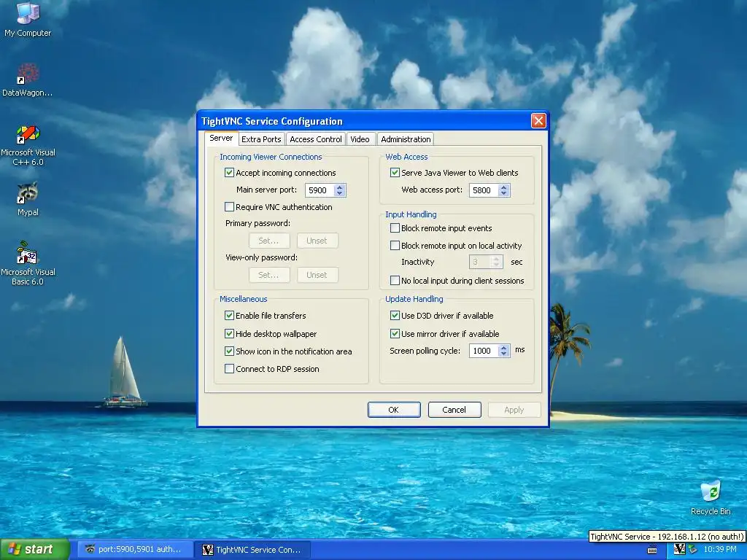Open the Video tab
Image resolution: width=747 pixels, height=560 pixels.
360,139
